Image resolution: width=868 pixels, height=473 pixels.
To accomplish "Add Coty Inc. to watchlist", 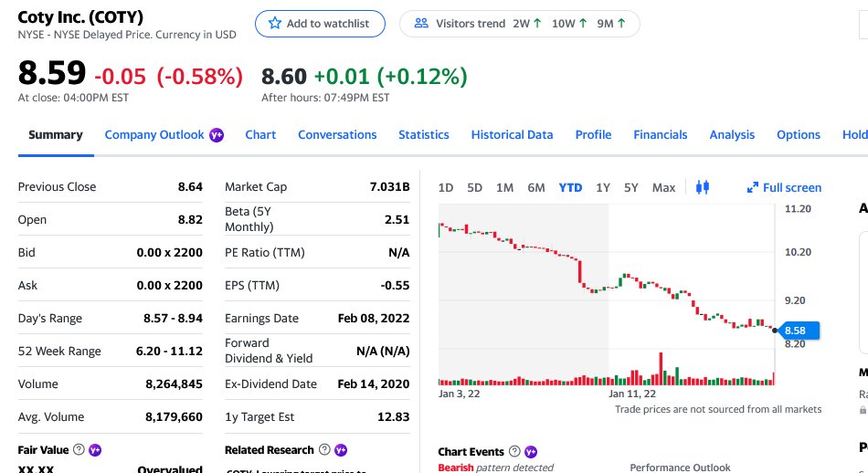I will 320,24.
